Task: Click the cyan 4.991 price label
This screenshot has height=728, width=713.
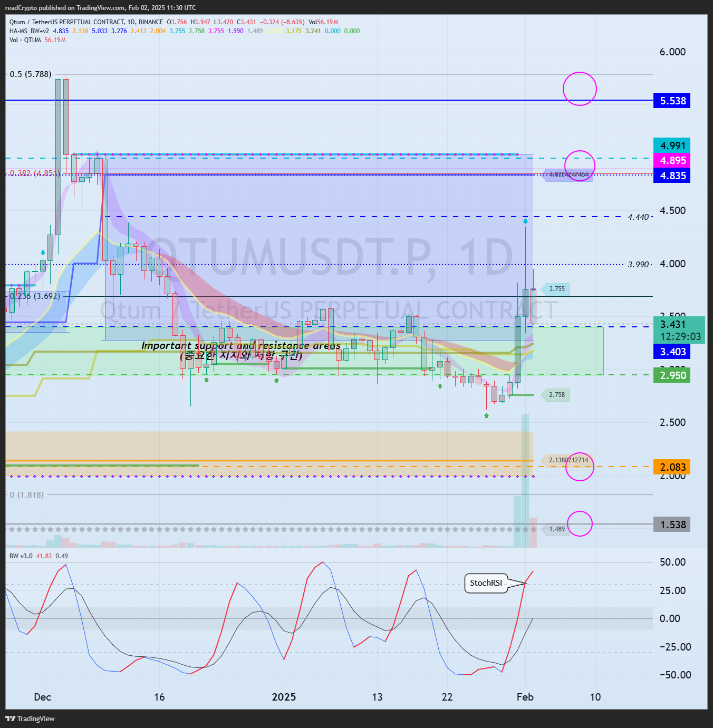Action: pos(672,145)
